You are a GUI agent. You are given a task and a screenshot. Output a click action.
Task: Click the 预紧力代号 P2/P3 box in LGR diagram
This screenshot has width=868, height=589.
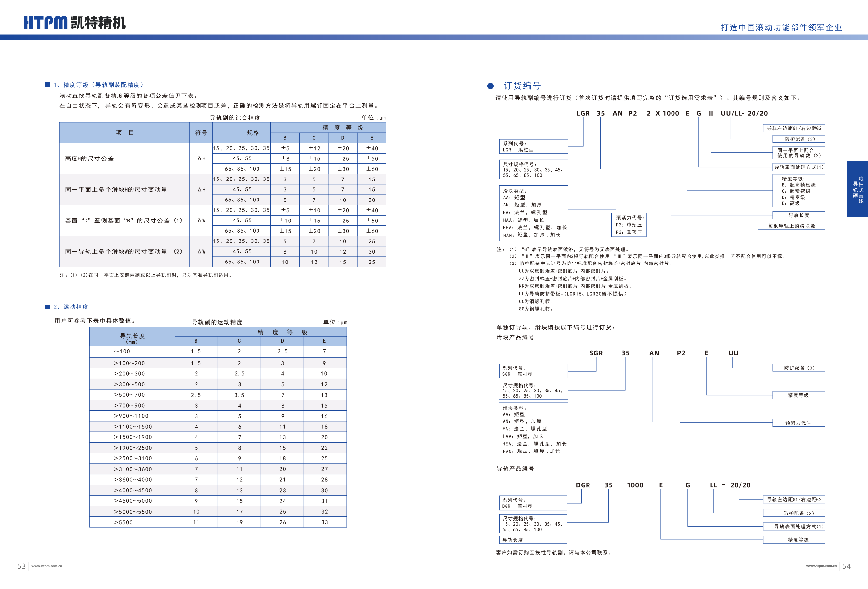(629, 224)
